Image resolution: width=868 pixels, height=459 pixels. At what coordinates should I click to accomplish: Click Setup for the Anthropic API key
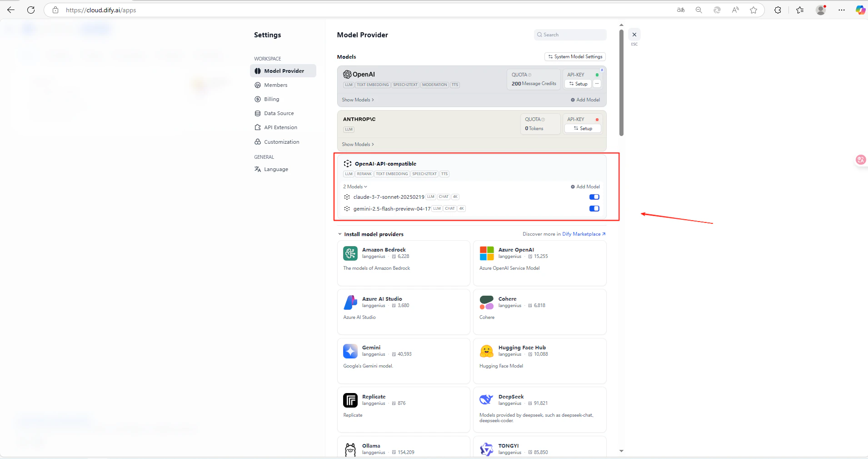583,128
